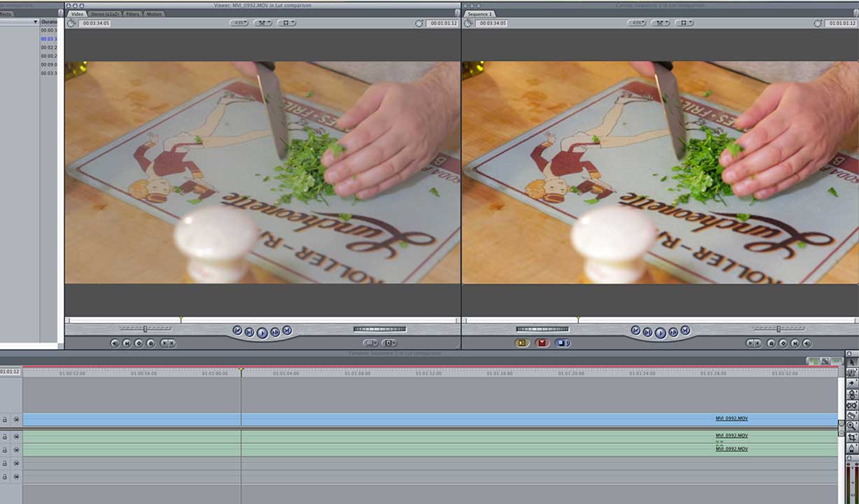The image size is (859, 504).
Task: Play around current frame in Canvas
Action: [x=673, y=332]
